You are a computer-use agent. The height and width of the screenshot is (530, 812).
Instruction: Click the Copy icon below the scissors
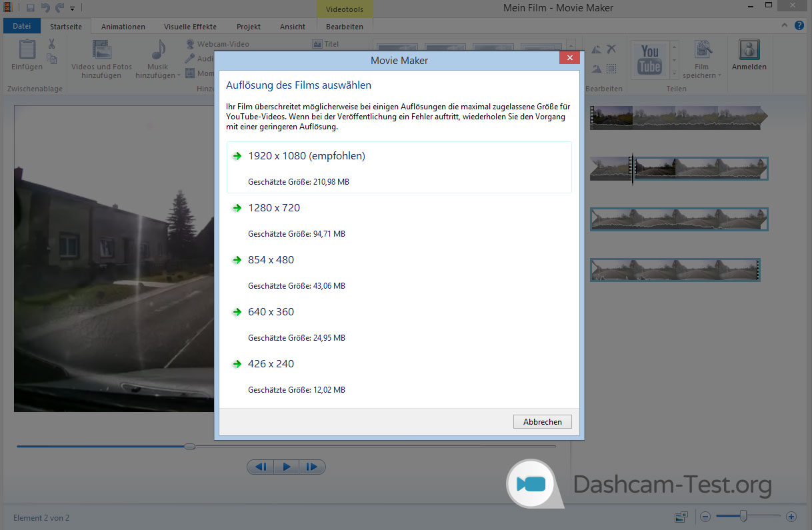tap(51, 59)
